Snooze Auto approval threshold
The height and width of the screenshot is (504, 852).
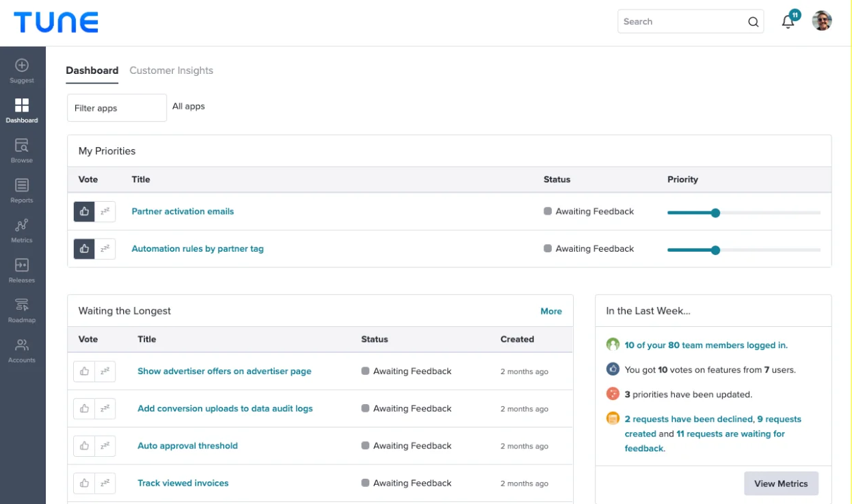tap(105, 446)
